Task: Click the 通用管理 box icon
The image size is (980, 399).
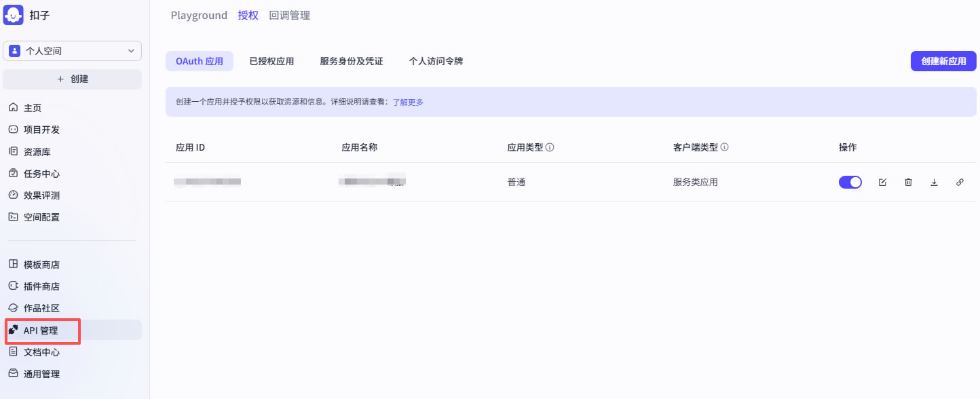Action: click(13, 373)
